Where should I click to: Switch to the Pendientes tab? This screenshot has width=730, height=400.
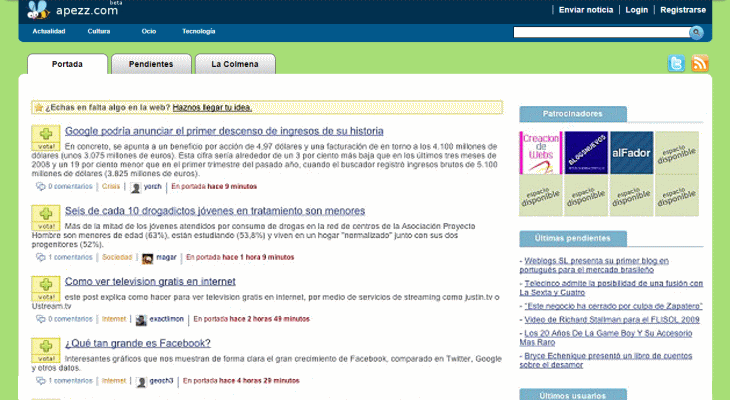pos(151,64)
